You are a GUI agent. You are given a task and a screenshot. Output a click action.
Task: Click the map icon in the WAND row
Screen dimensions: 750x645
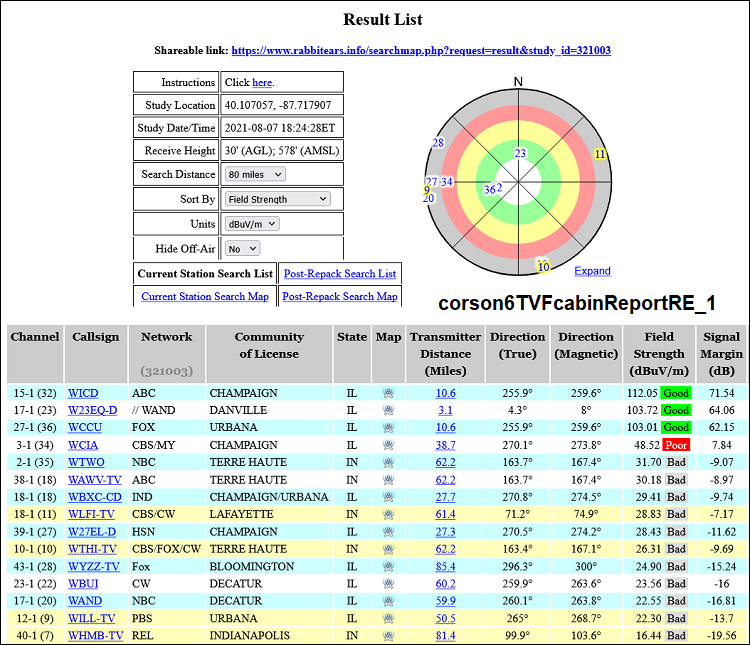point(388,601)
